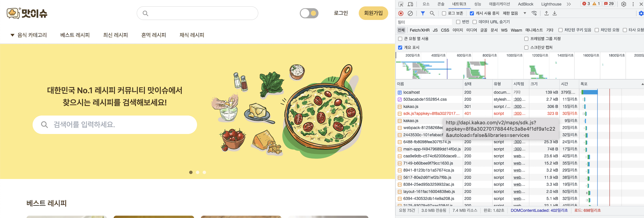Open DevTools settings gear icon
Image resolution: width=644 pixels, height=218 pixels.
[624, 4]
